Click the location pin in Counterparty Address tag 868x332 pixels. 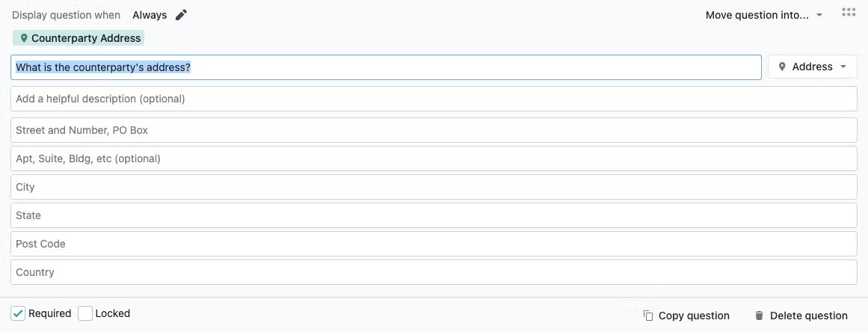(x=24, y=38)
